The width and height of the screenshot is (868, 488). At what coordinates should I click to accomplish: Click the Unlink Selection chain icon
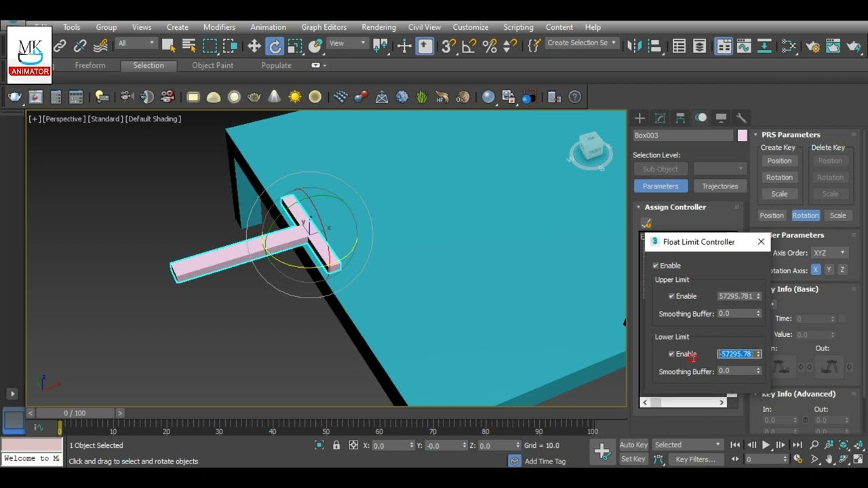80,46
